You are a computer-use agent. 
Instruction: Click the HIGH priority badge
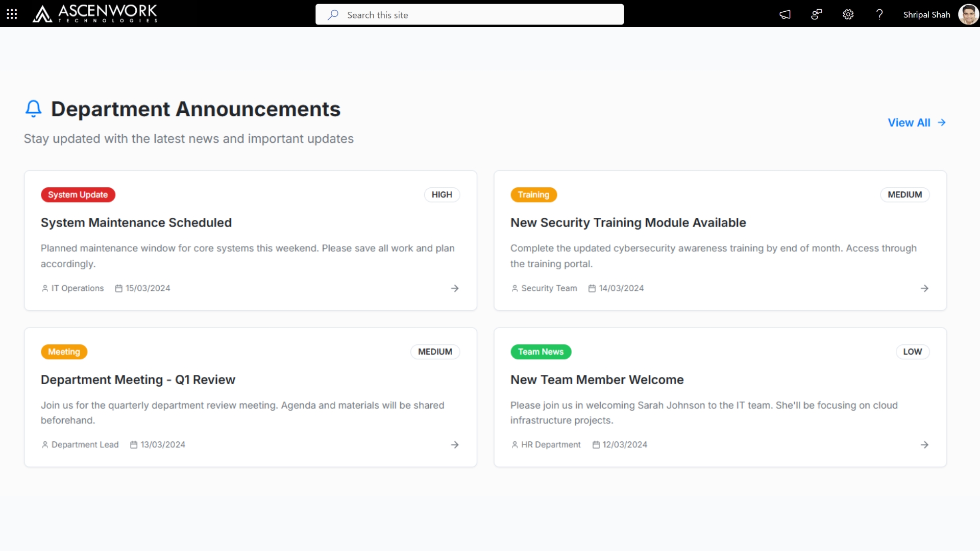(x=442, y=194)
